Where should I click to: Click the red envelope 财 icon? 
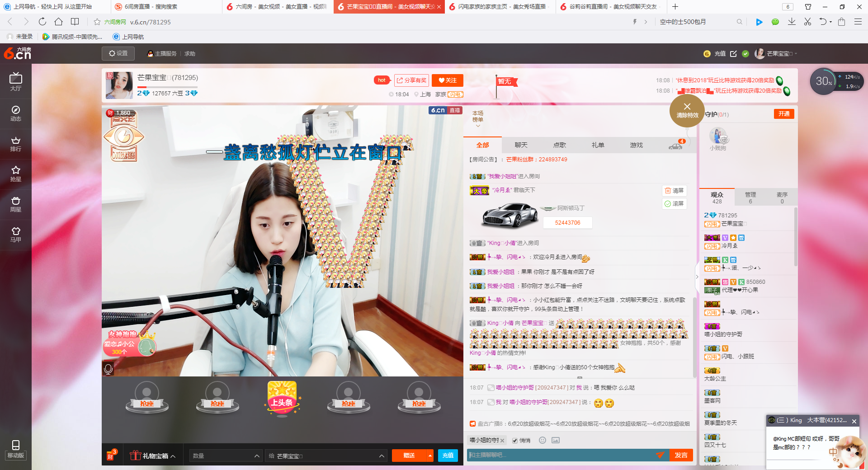click(x=111, y=455)
